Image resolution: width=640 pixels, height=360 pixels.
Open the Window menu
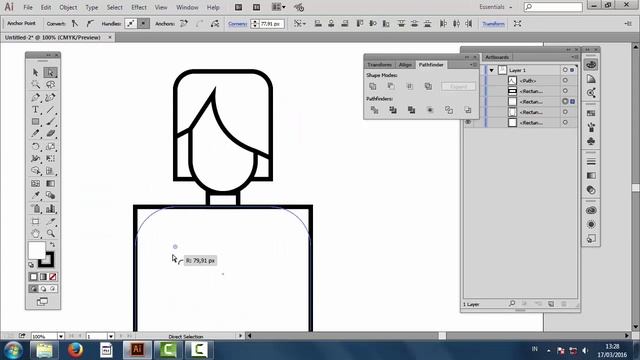click(187, 7)
